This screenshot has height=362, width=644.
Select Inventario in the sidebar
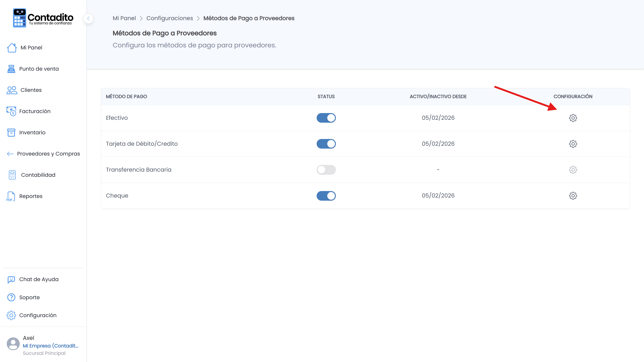32,133
